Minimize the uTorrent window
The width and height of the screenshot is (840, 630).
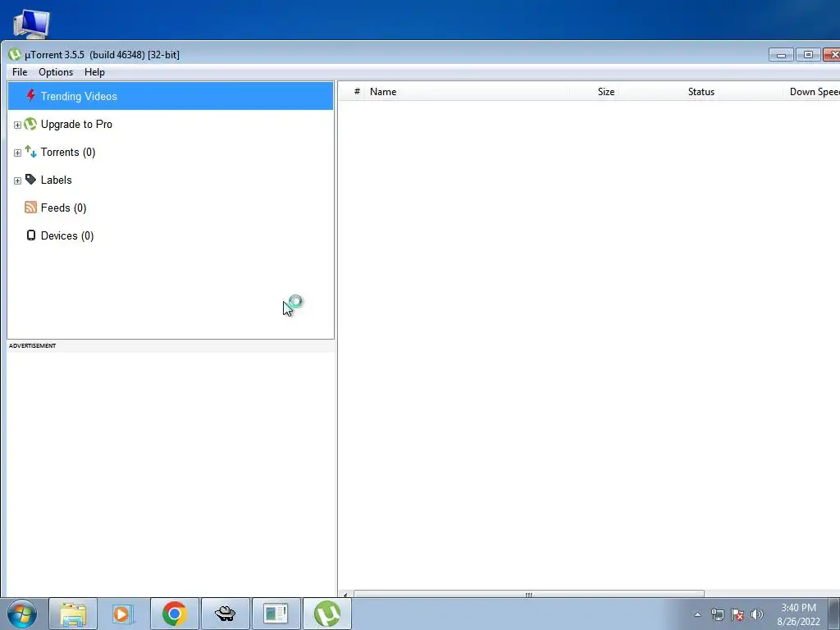pyautogui.click(x=781, y=55)
